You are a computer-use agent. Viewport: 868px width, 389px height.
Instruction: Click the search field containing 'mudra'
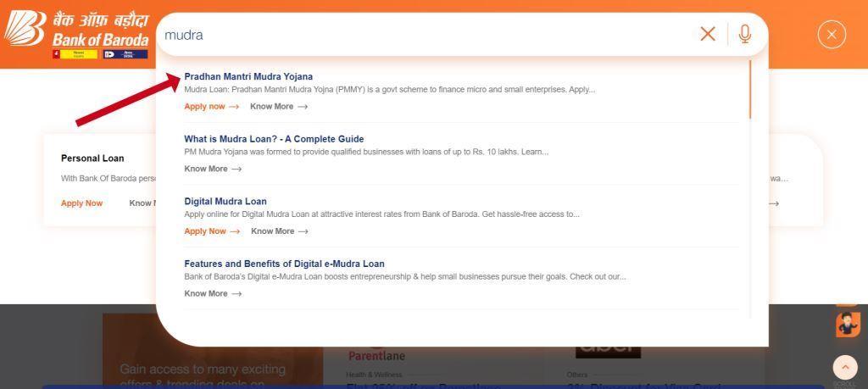(x=426, y=34)
